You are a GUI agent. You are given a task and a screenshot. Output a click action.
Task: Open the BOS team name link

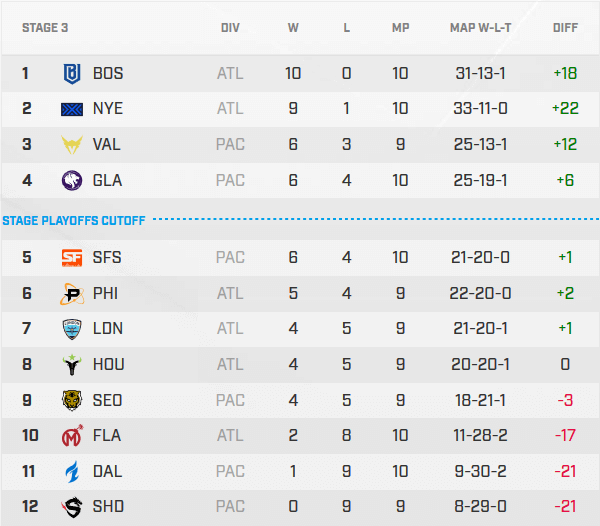108,73
